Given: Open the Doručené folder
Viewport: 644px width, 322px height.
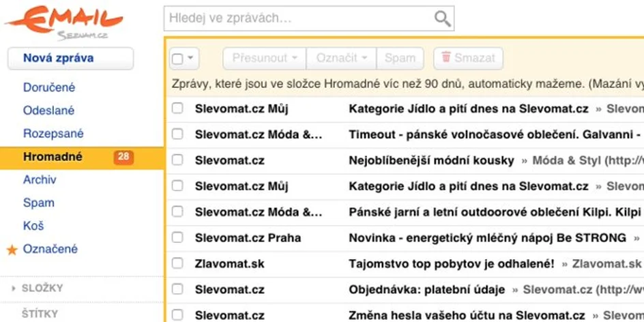Looking at the screenshot, I should 49,87.
